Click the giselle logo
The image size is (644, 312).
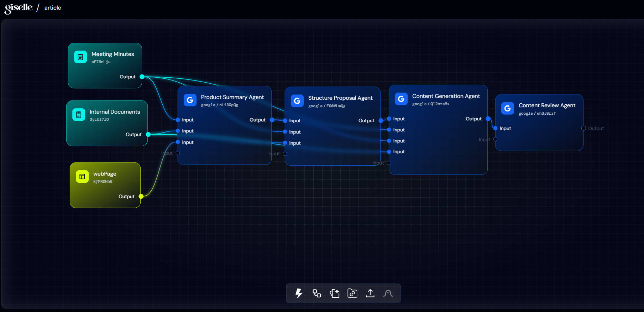(x=19, y=8)
